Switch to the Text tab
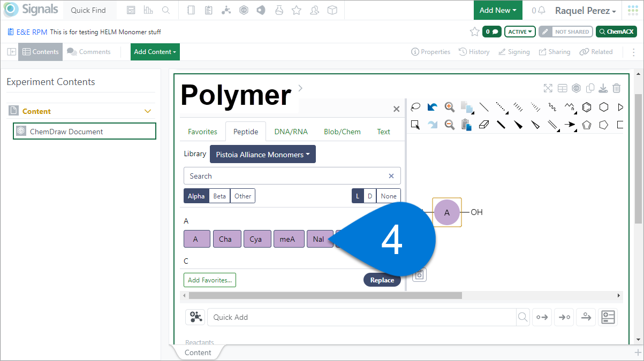This screenshot has height=361, width=644. point(384,132)
